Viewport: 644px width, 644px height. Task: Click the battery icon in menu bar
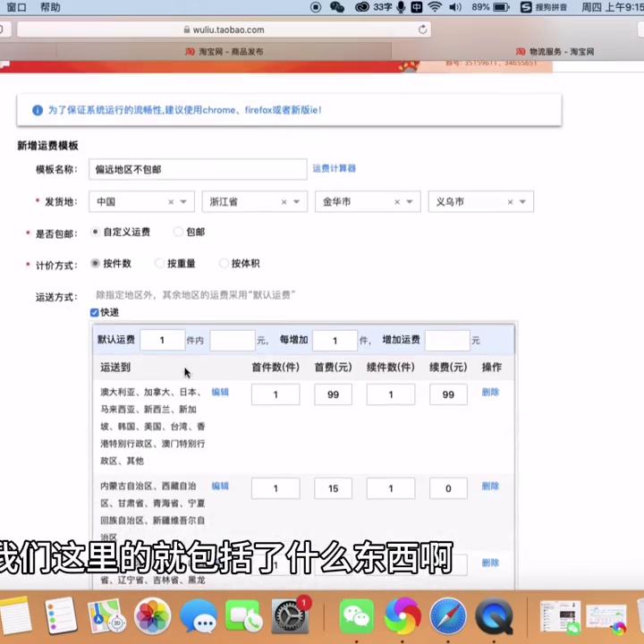[x=501, y=7]
